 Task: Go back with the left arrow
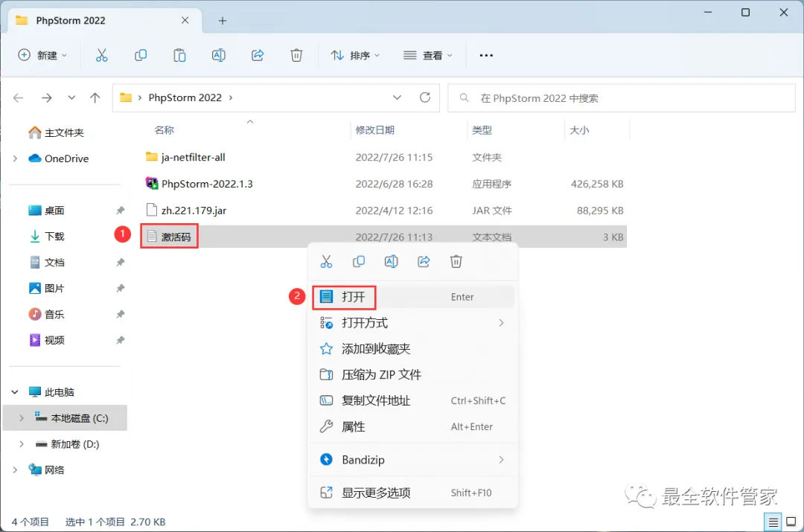coord(19,98)
